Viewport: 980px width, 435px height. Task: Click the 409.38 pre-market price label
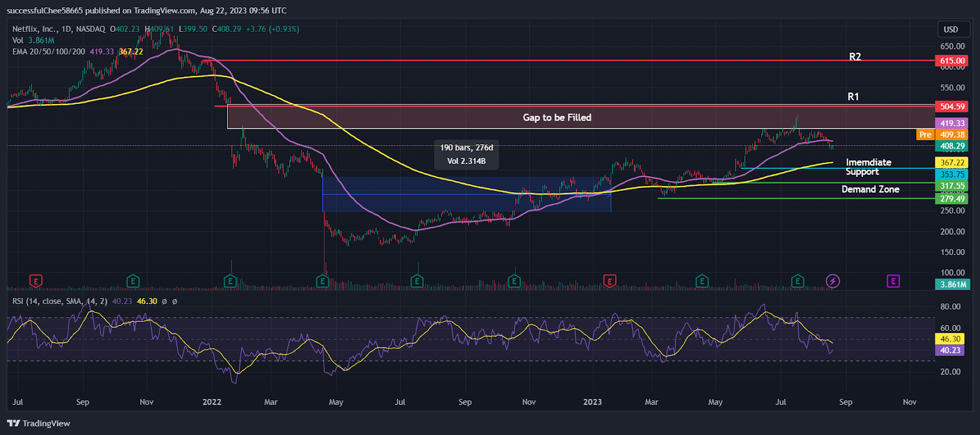[x=952, y=135]
